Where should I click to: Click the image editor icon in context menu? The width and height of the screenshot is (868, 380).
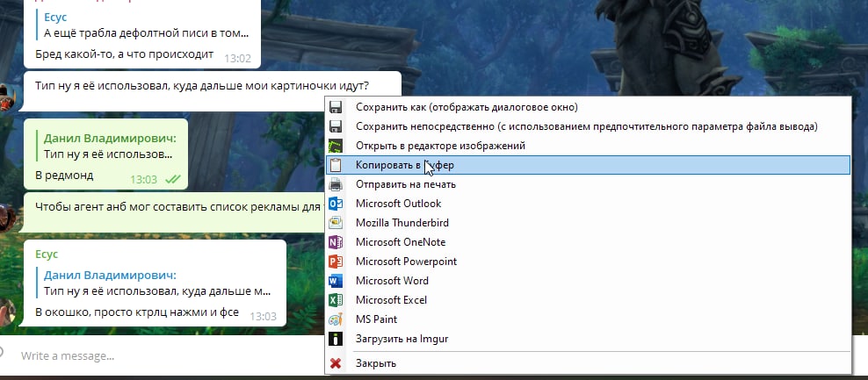tap(336, 146)
